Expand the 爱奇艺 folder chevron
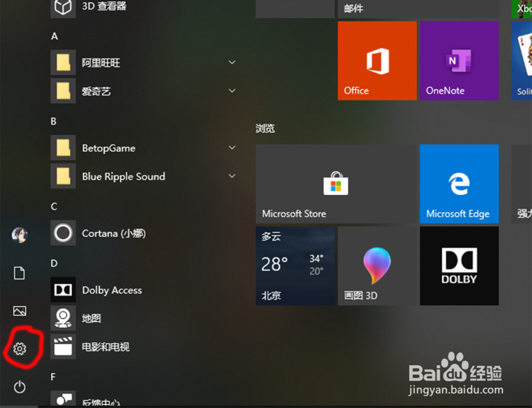 [232, 90]
